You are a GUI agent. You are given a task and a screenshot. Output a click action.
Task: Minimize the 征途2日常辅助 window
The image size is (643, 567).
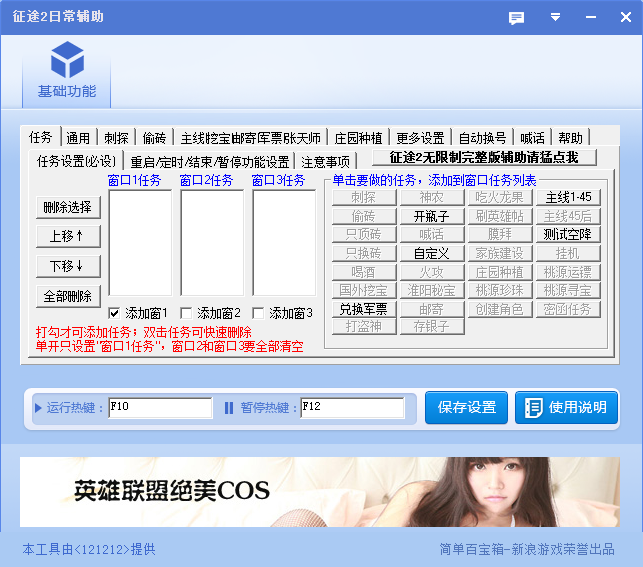[591, 17]
